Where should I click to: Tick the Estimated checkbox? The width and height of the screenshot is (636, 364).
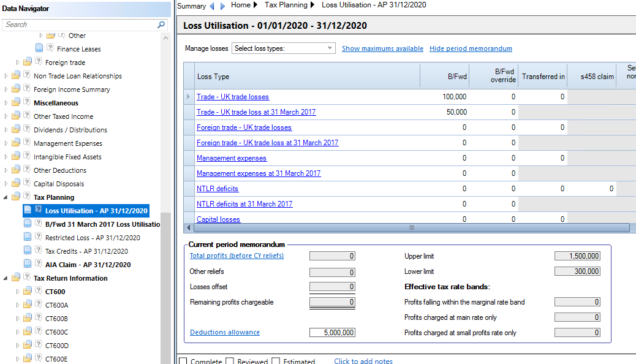[276, 361]
